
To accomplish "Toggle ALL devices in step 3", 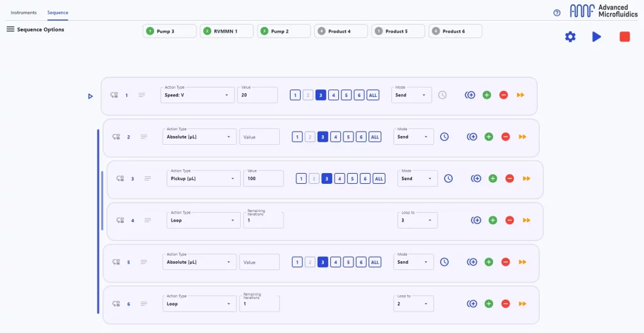I will pos(379,178).
